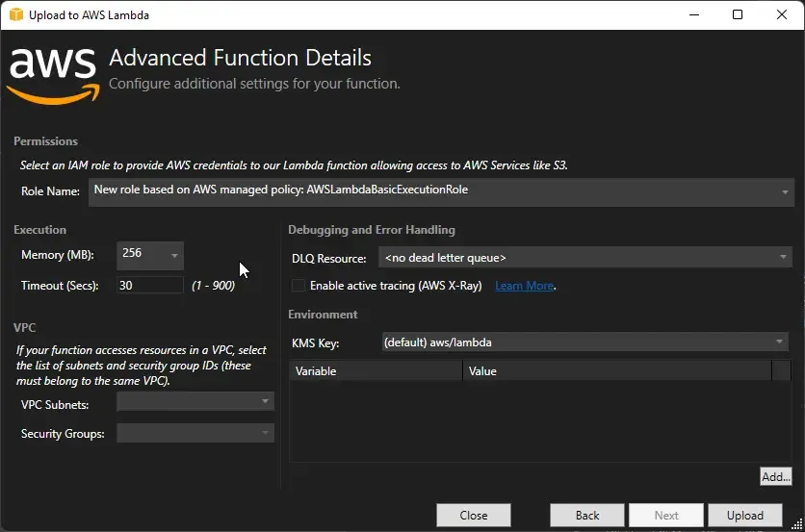Screen dimensions: 805x532
Task: Click the resize grip at the window corner
Action: [797, 524]
